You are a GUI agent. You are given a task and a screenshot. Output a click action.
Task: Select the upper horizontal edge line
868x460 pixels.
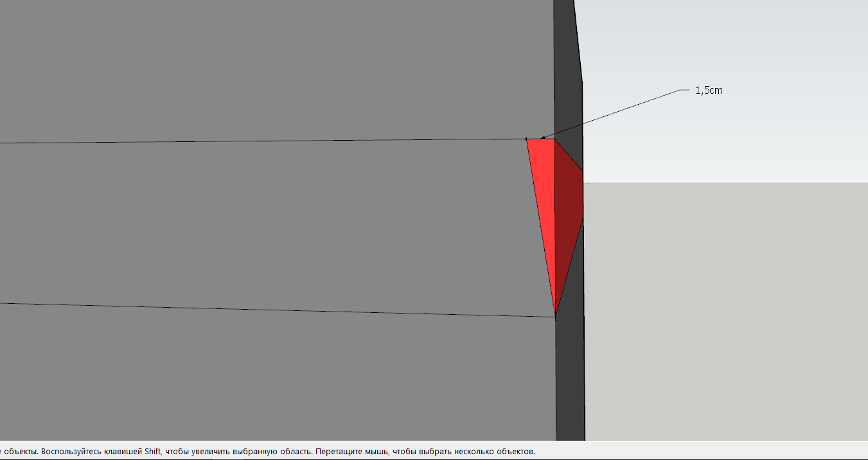(x=263, y=141)
